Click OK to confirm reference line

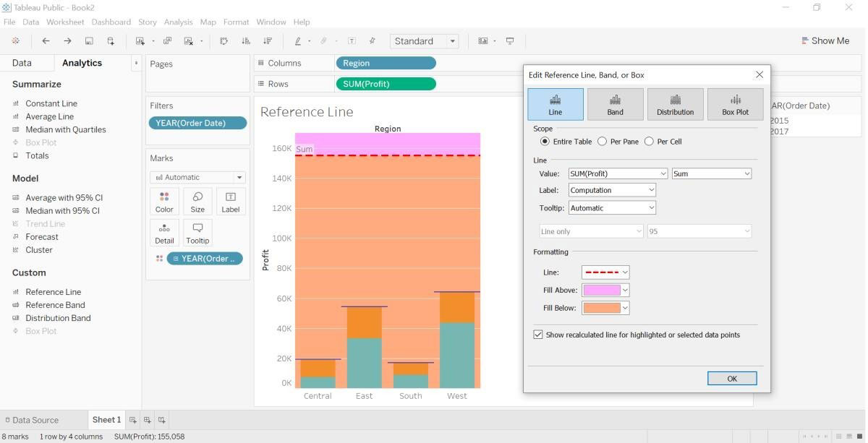point(732,378)
